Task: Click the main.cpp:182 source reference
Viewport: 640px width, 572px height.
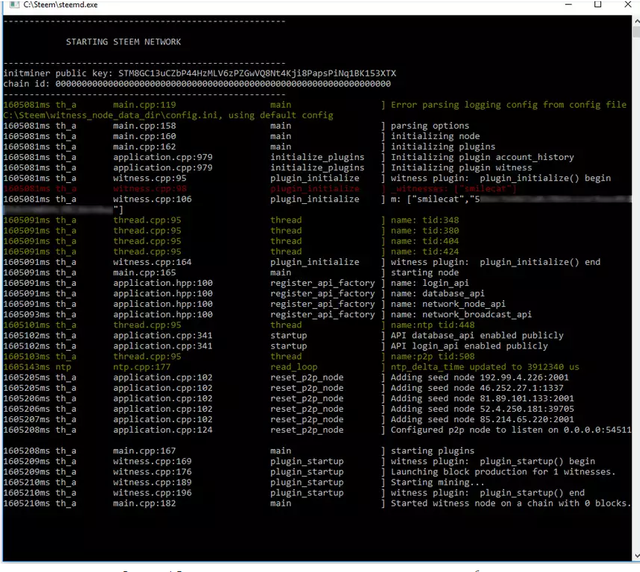Action: (x=144, y=503)
